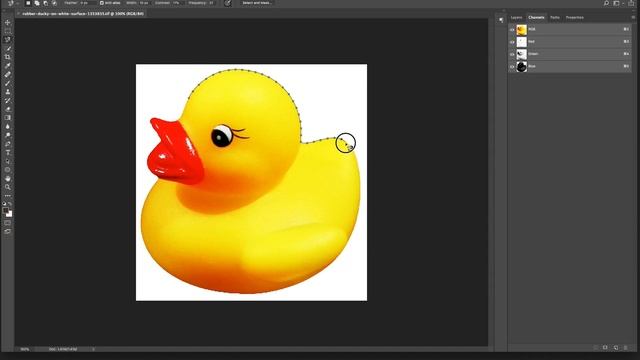The image size is (640, 360).
Task: Load channel as selection button
Action: [596, 348]
